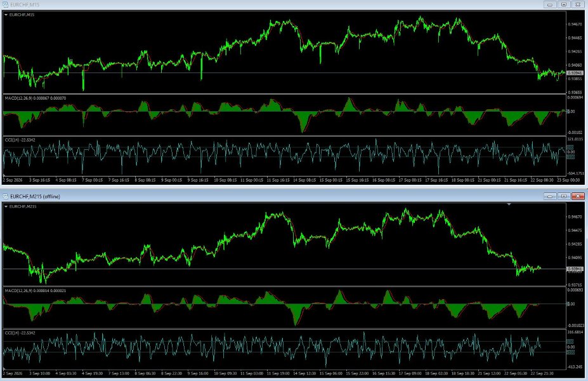Click the 23 Sep 00:30 time label on the M15 chart

[x=568, y=180]
